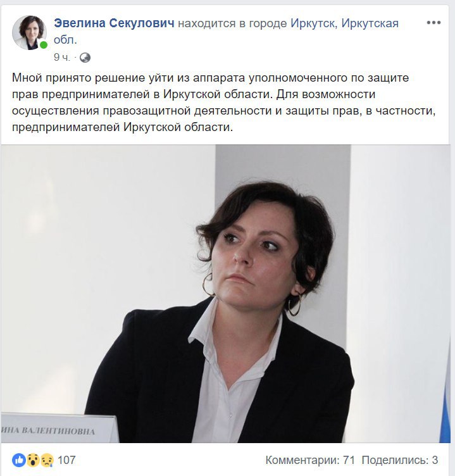Click the word обл. under the author name
The image size is (455, 476).
tap(65, 40)
